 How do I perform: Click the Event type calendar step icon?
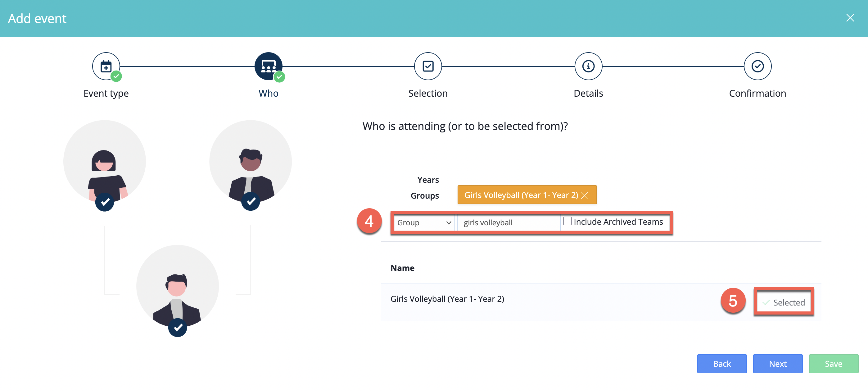coord(106,66)
